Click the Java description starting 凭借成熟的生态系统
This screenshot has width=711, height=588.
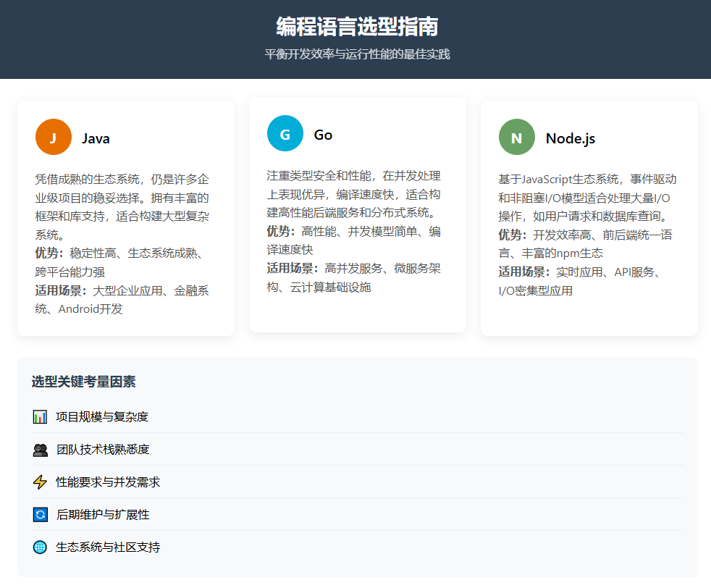coord(122,206)
